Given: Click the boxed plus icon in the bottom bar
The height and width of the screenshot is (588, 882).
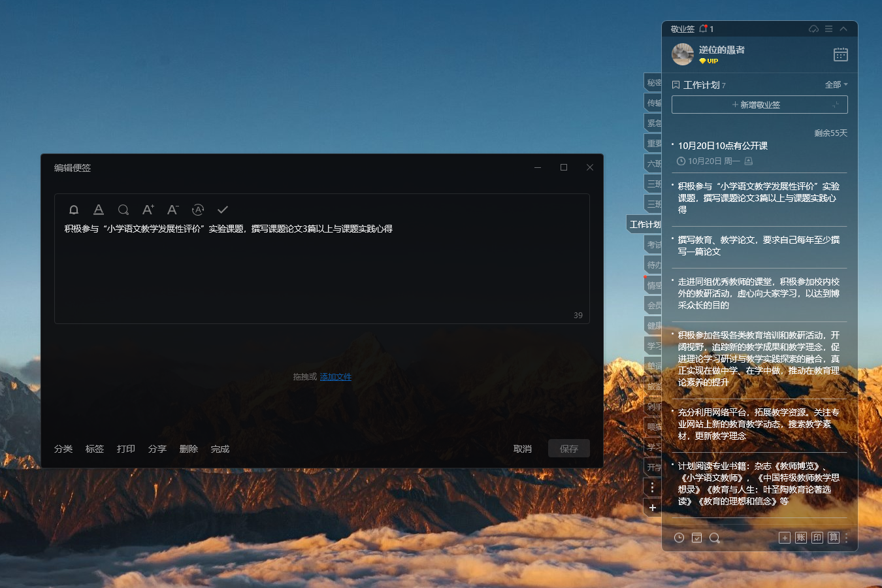Looking at the screenshot, I should [785, 538].
